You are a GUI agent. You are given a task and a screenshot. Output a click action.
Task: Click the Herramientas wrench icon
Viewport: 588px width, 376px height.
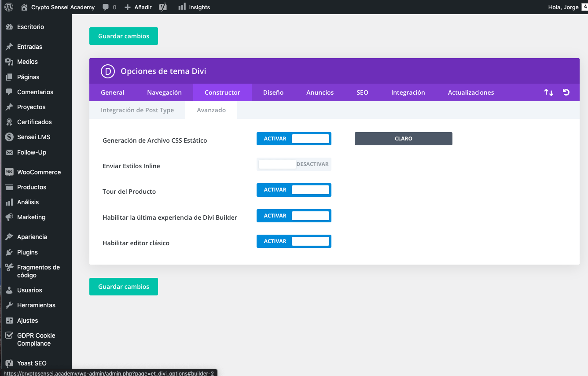click(9, 305)
